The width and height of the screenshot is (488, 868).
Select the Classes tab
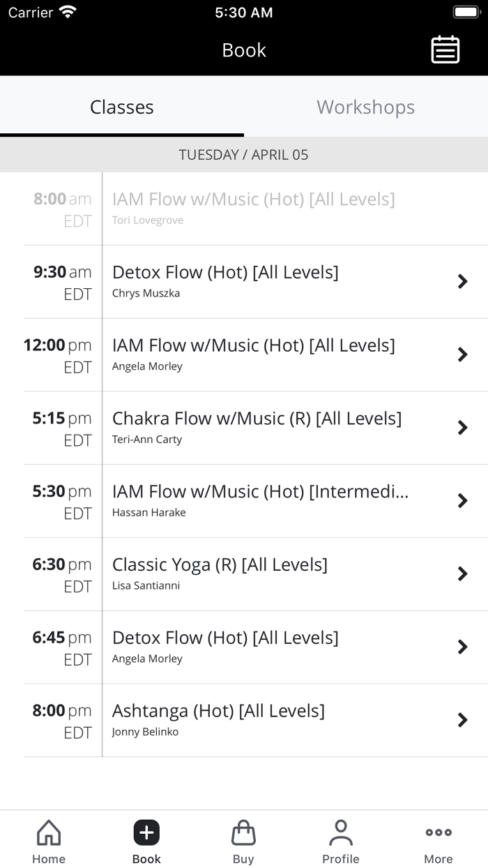coord(121,107)
